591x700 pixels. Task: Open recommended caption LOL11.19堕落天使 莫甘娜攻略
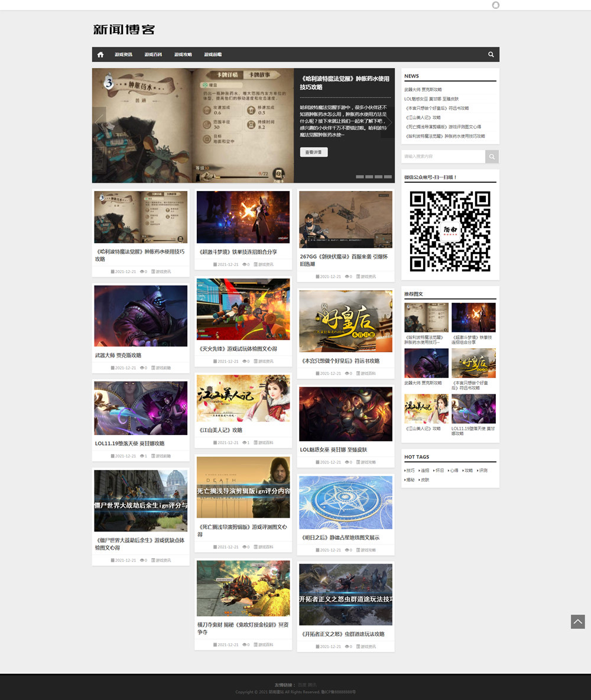[x=473, y=431]
